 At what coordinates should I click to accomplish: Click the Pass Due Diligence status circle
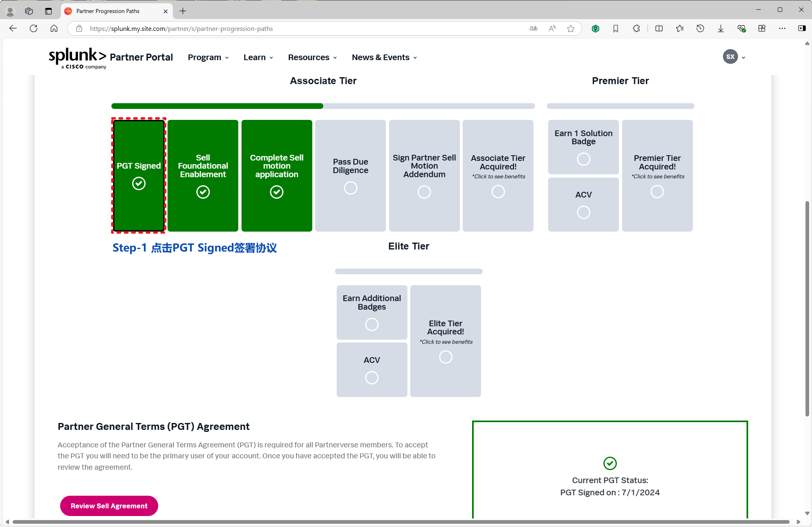[350, 188]
